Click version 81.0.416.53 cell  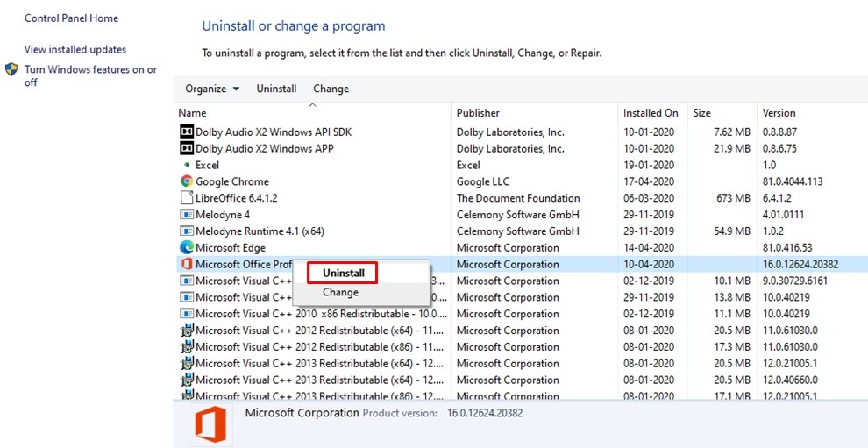(787, 247)
